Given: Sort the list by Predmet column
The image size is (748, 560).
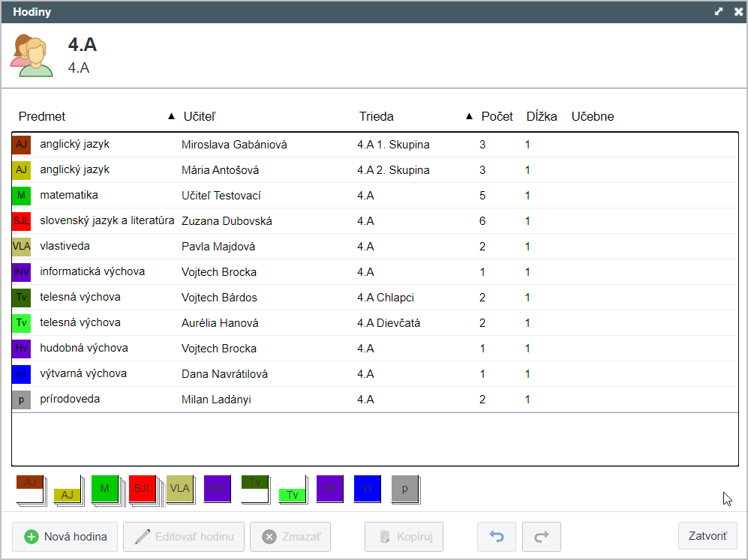Looking at the screenshot, I should pos(42,116).
